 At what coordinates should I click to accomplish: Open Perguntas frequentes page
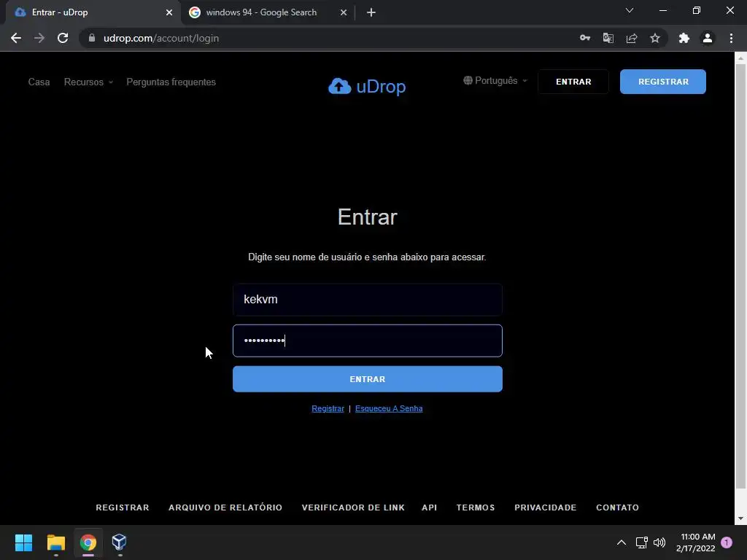coord(171,82)
